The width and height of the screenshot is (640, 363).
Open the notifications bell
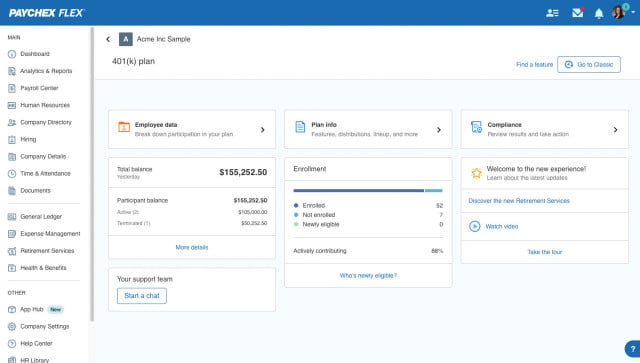pos(599,13)
